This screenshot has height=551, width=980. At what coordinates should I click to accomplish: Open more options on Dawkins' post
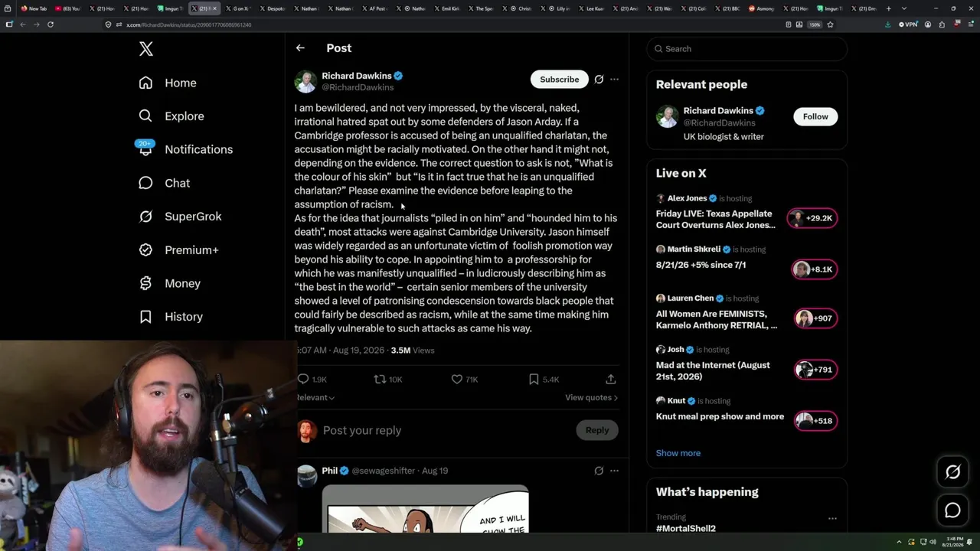pos(614,79)
